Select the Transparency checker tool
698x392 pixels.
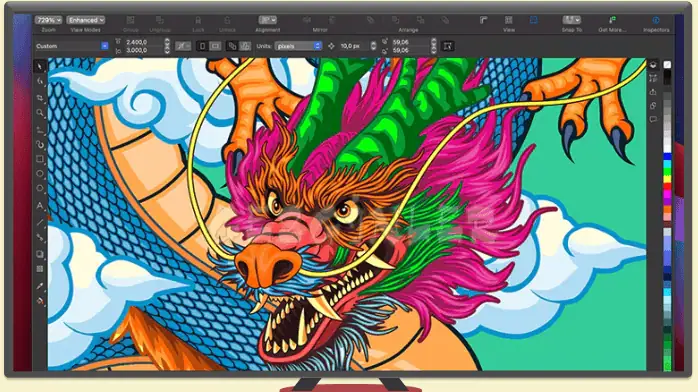click(x=40, y=269)
